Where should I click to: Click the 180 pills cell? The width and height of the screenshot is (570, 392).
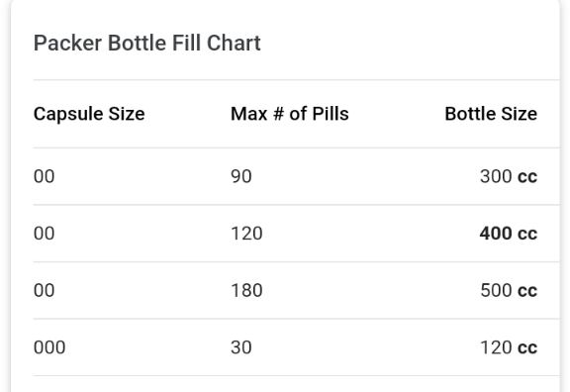point(246,291)
